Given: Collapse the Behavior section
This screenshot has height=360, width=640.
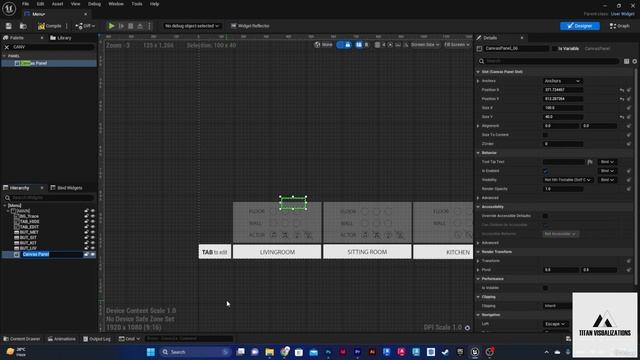Looking at the screenshot, I should click(x=478, y=153).
